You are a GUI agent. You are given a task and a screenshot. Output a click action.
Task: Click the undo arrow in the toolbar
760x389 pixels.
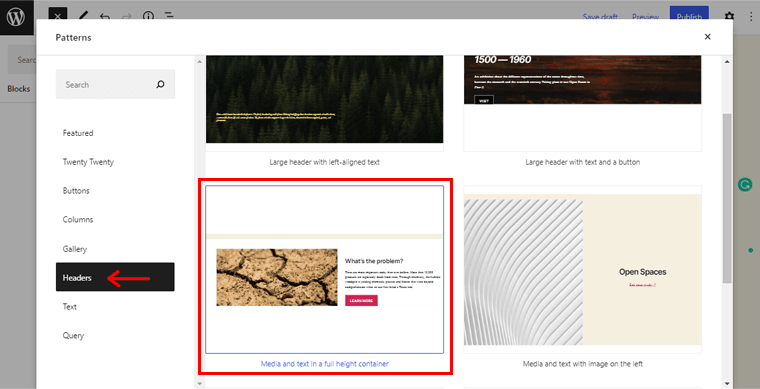105,16
